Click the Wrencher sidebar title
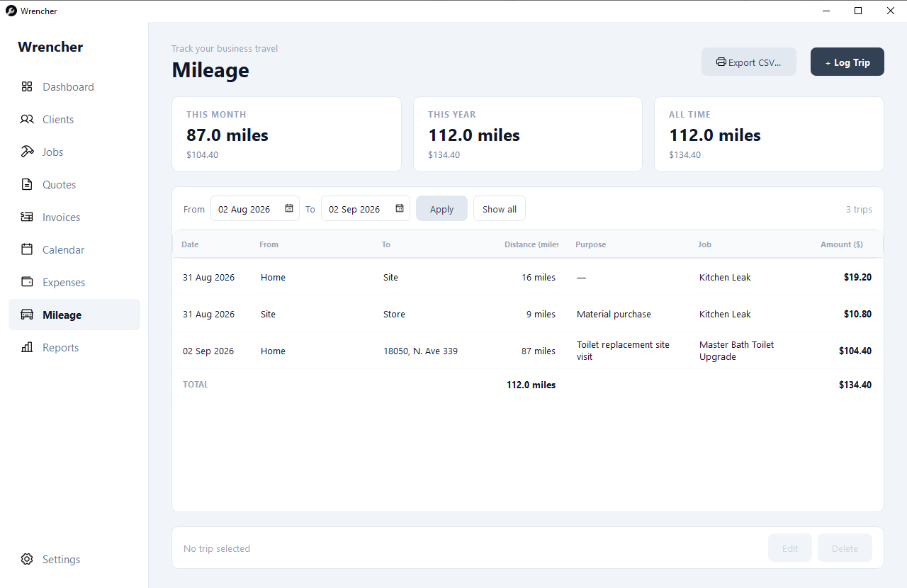This screenshot has height=588, width=907. [x=50, y=47]
